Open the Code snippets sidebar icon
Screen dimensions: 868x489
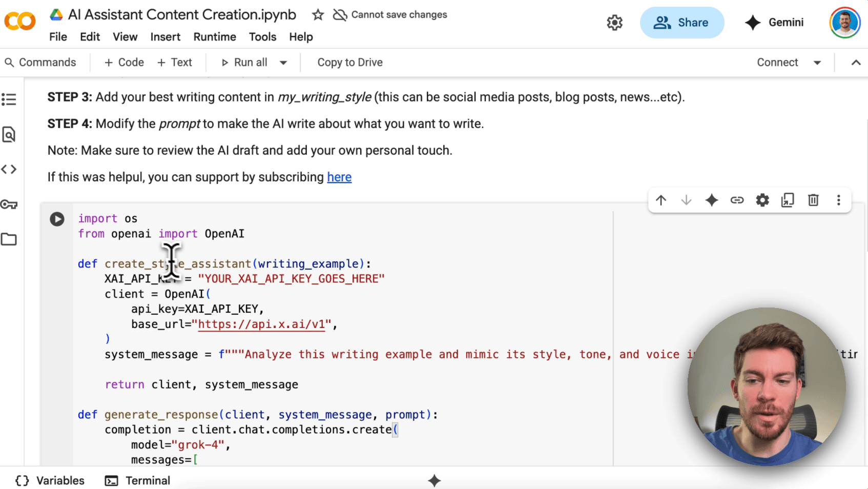click(x=9, y=169)
